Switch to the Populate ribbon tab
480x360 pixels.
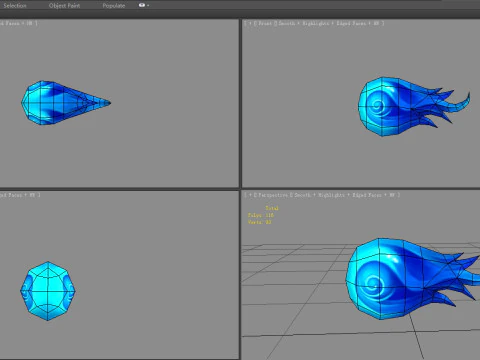coord(114,6)
